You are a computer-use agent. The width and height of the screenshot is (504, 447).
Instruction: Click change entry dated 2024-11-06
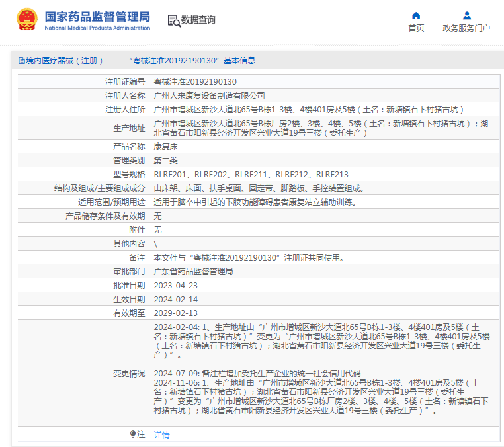click(321, 397)
